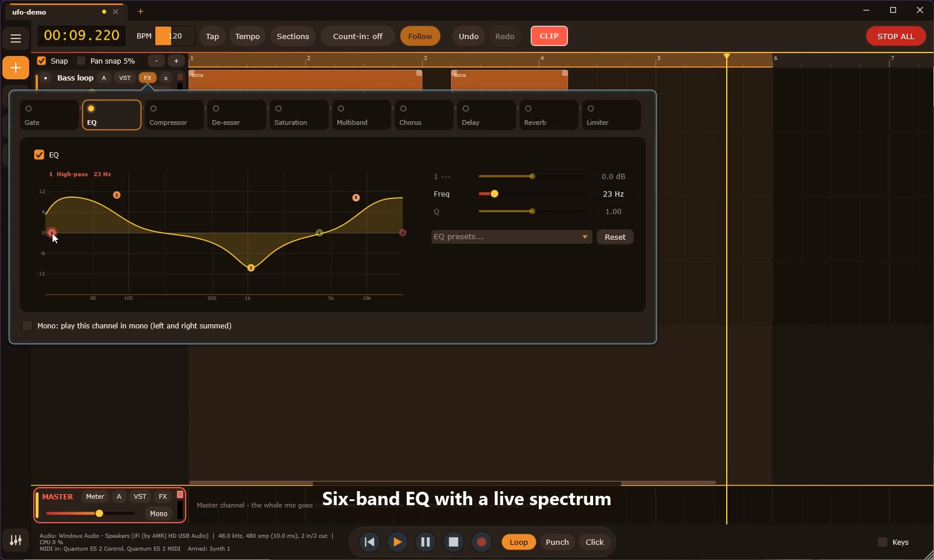
Task: Toggle Loop mode in transport
Action: click(x=518, y=542)
